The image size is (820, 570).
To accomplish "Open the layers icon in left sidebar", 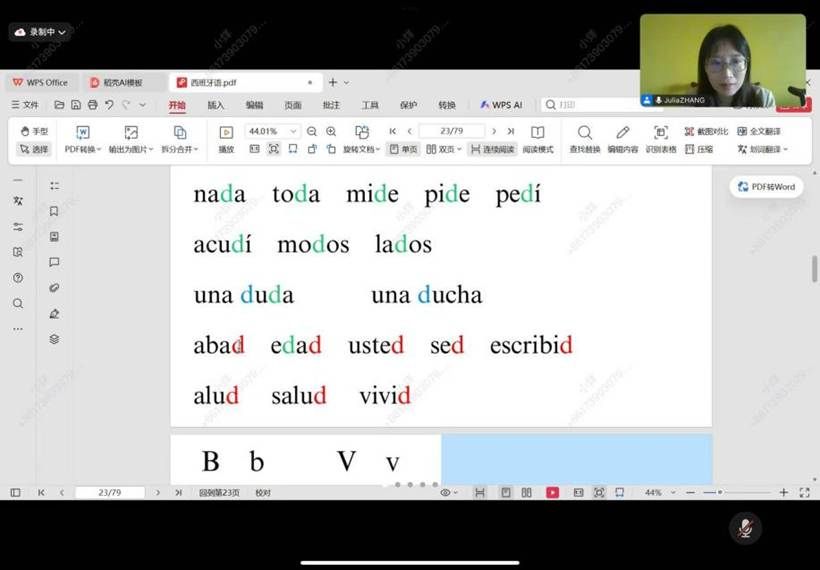I will pyautogui.click(x=54, y=339).
